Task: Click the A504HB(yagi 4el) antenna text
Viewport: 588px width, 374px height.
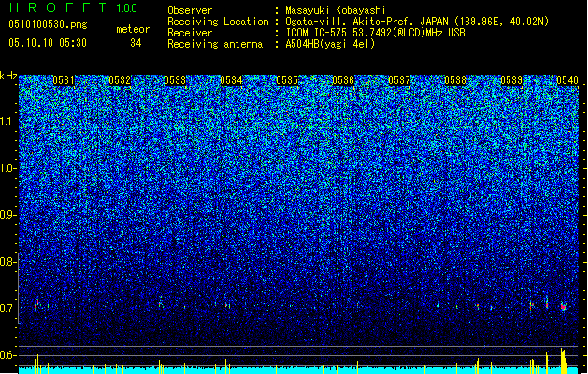Action: [330, 44]
